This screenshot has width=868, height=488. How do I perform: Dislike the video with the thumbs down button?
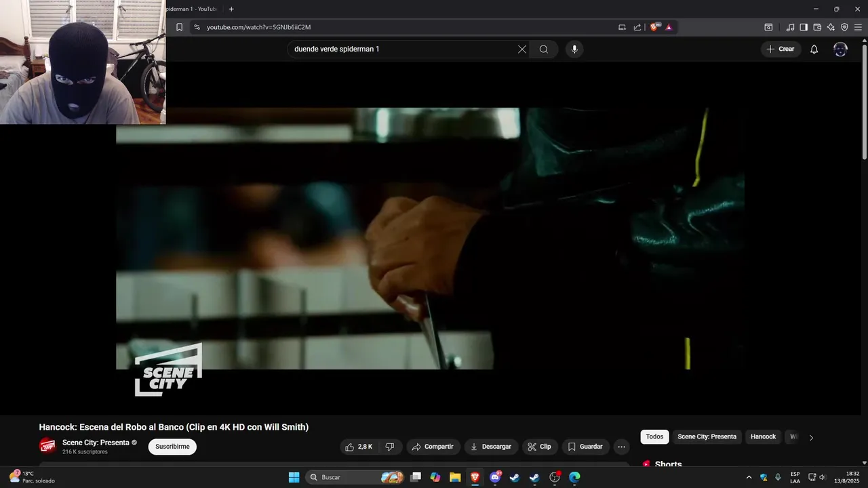tap(390, 447)
